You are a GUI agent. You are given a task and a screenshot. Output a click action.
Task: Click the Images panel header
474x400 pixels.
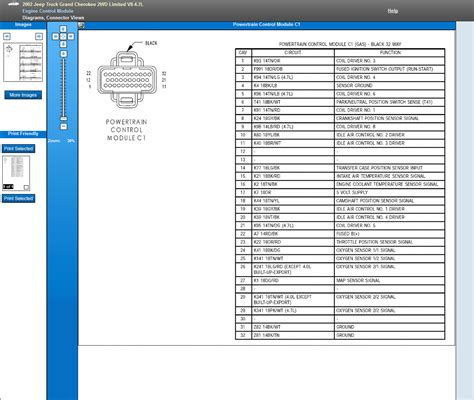(x=23, y=25)
